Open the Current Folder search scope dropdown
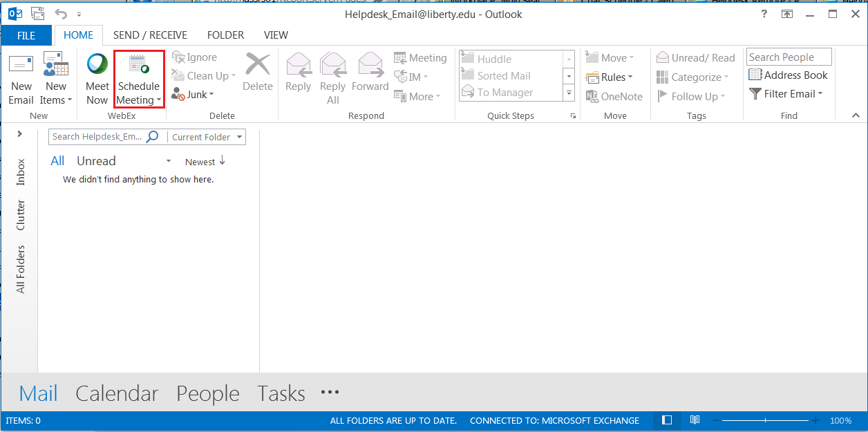Image resolution: width=868 pixels, height=432 pixels. pyautogui.click(x=207, y=137)
